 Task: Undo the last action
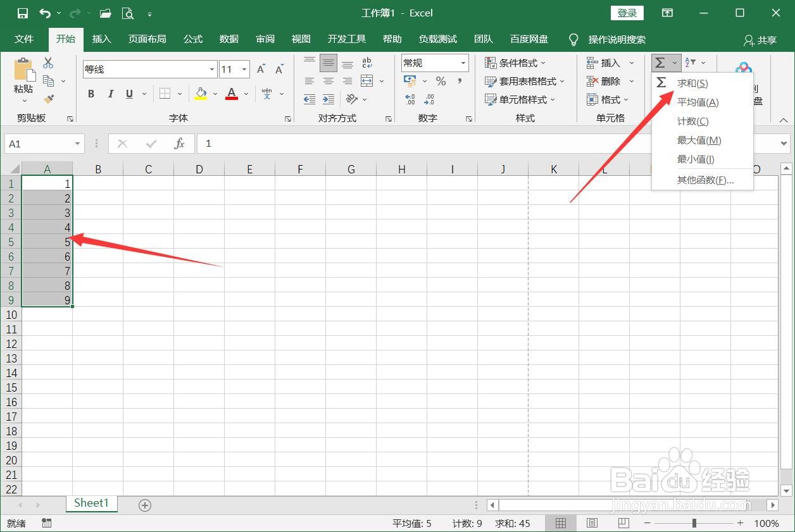(44, 13)
